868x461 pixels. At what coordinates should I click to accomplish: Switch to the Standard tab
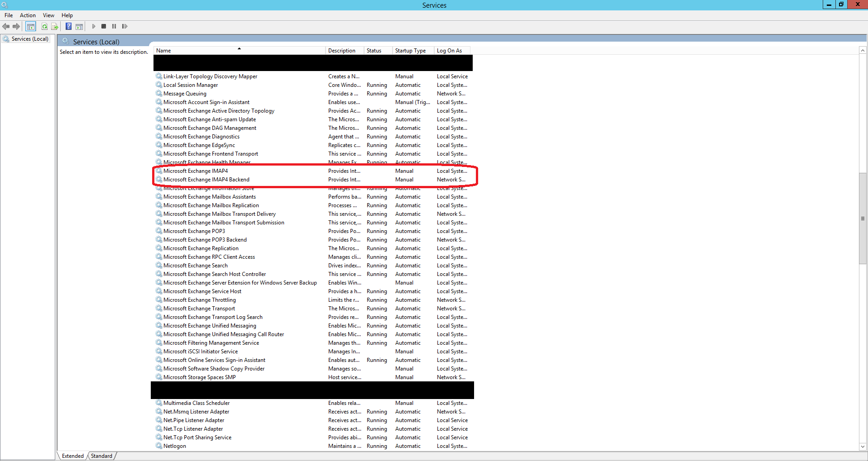[x=101, y=456]
